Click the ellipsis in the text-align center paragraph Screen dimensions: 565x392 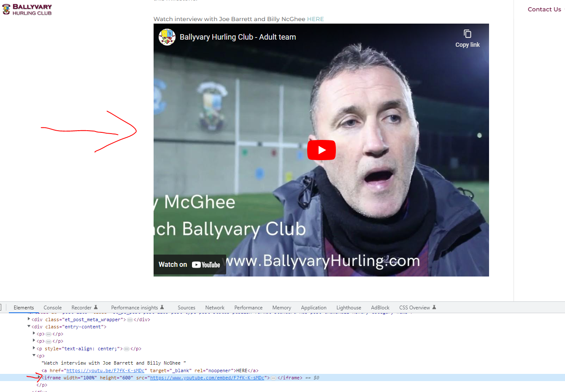point(127,349)
